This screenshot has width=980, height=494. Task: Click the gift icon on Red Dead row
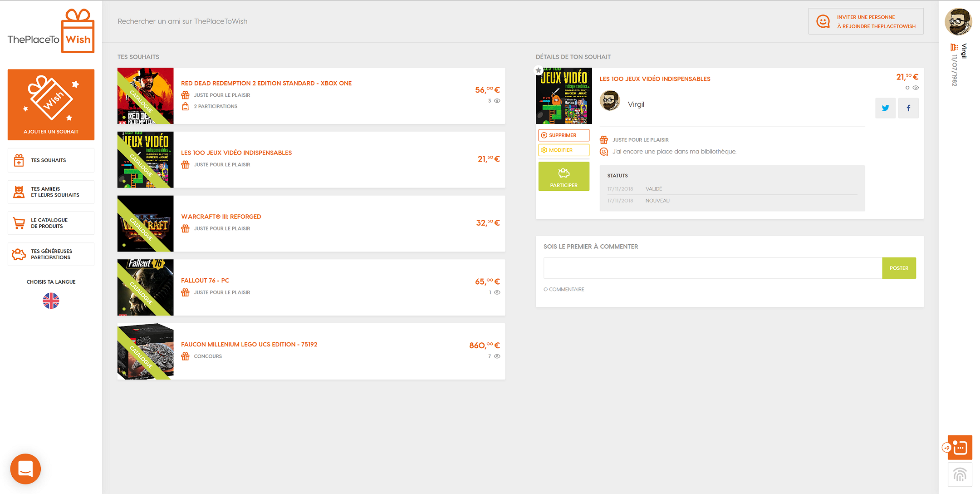pos(185,95)
